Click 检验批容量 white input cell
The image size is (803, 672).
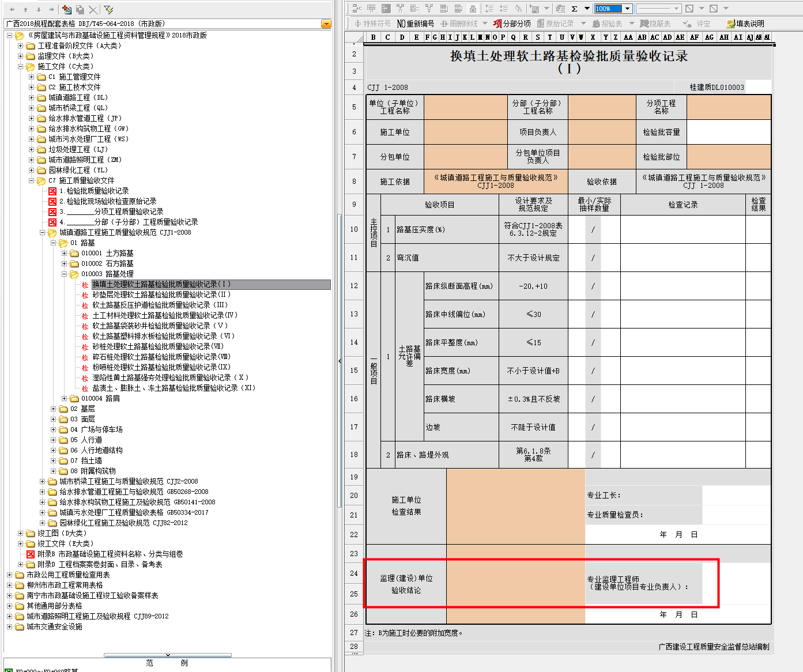pos(729,132)
